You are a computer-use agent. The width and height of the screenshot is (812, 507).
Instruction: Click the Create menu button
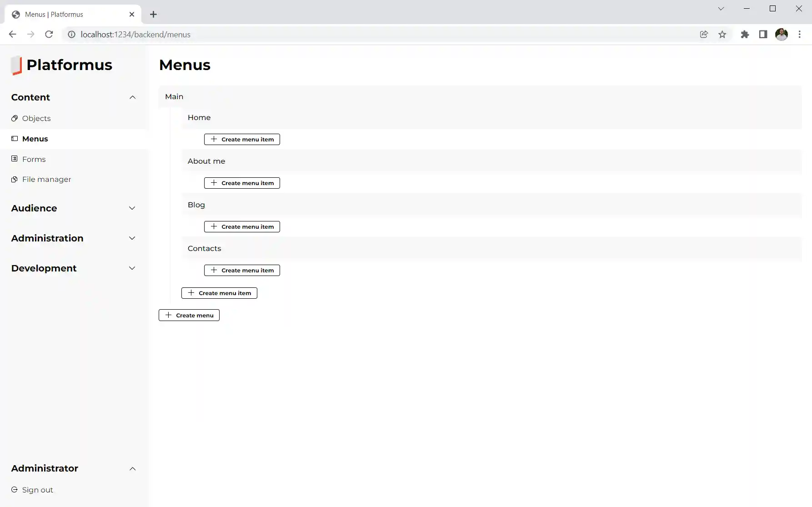pyautogui.click(x=189, y=315)
